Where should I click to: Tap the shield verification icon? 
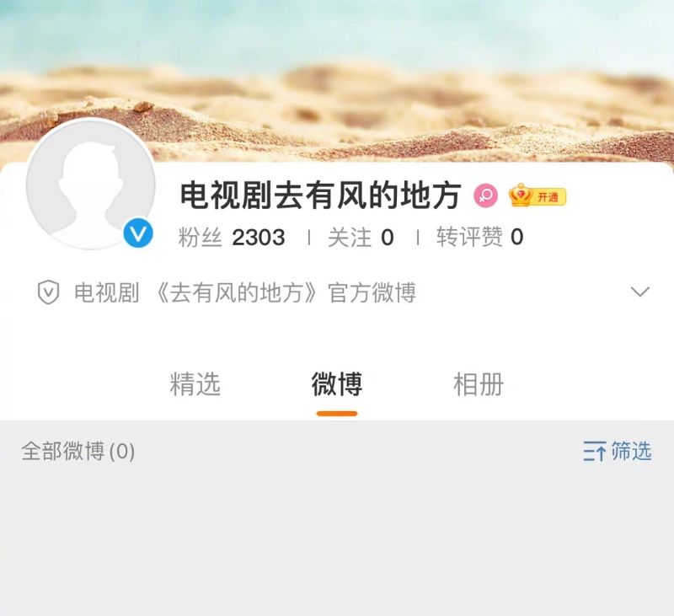pyautogui.click(x=48, y=292)
